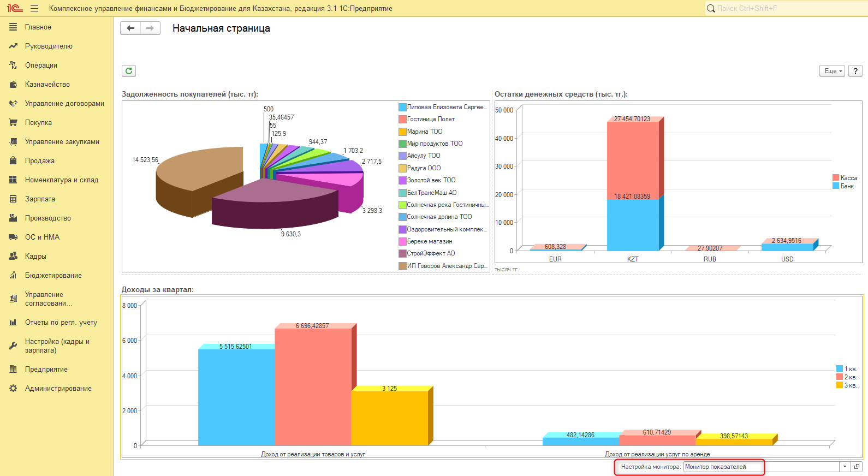Click the Настройка wrench icon
Viewport: 868px width, 476px height.
coord(13,346)
